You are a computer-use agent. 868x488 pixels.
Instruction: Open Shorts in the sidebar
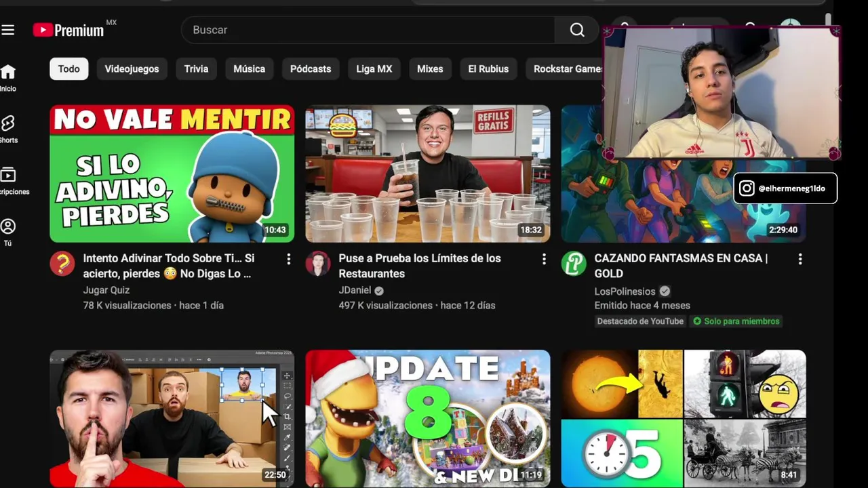click(8, 129)
